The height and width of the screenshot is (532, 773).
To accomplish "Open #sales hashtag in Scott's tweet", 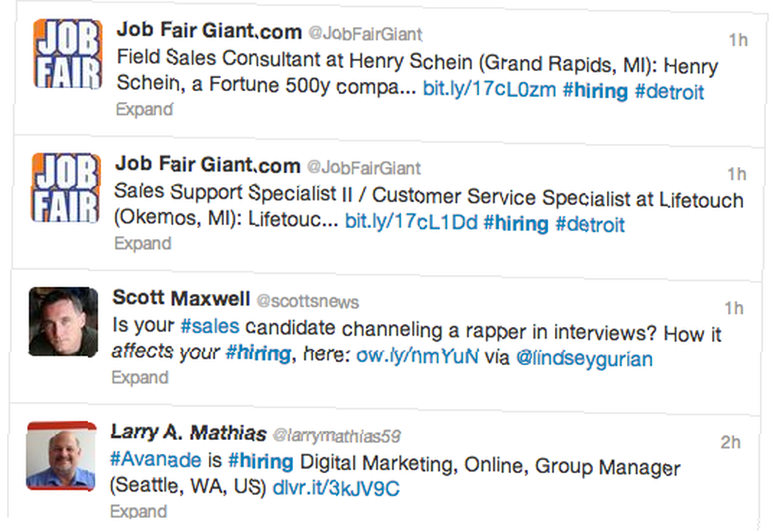I will tap(210, 326).
